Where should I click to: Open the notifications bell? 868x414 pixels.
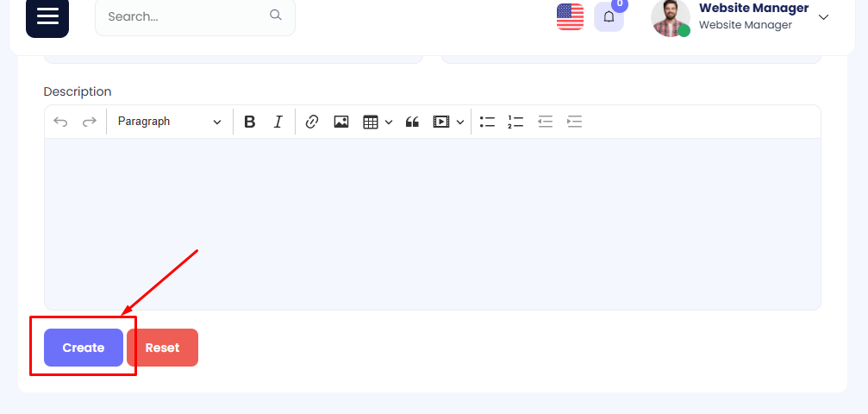click(609, 16)
